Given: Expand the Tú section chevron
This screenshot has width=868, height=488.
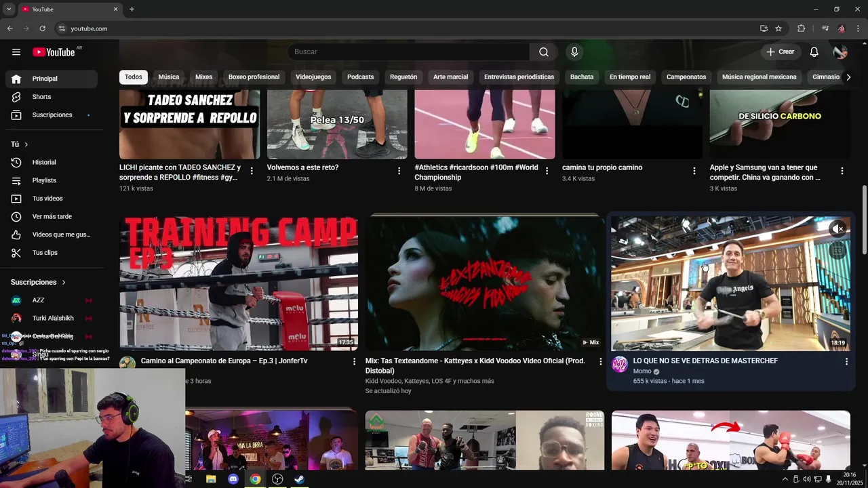Looking at the screenshot, I should click(x=26, y=144).
